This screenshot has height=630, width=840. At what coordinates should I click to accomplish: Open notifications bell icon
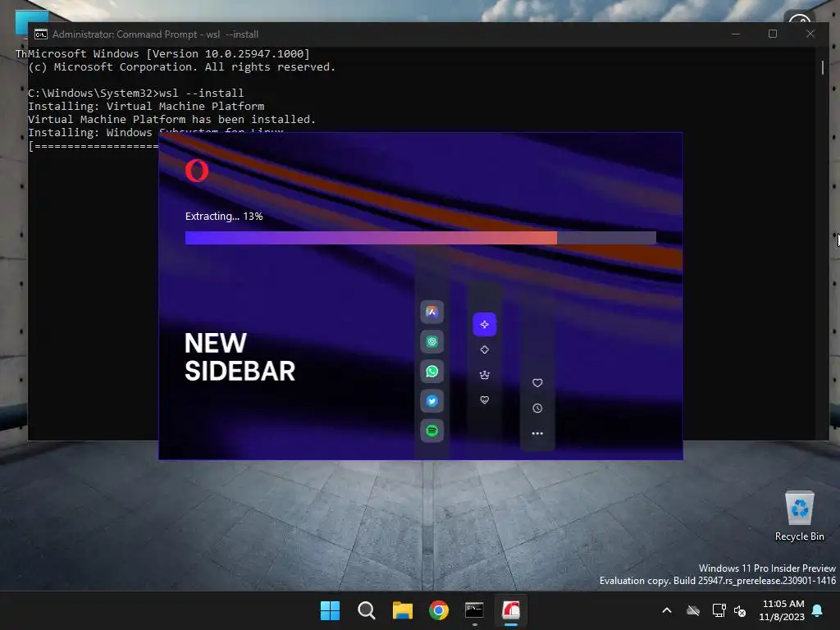click(818, 610)
